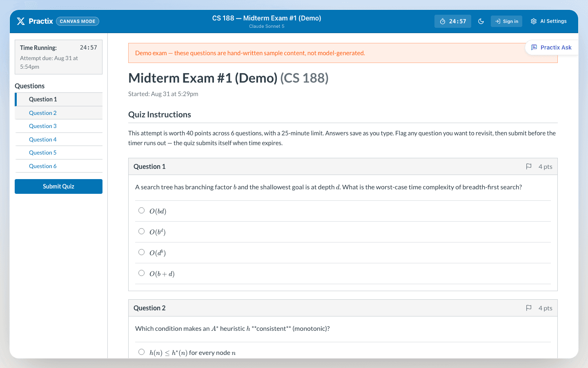Screen dimensions: 588x368
Task: Navigate to Question 3 in the sidebar
Action: (59, 126)
